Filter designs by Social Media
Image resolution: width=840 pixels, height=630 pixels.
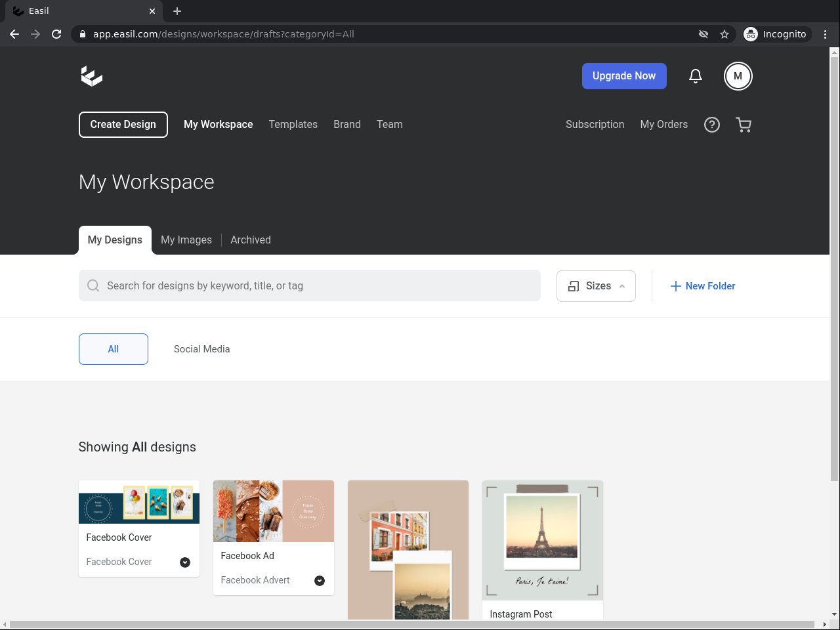click(202, 349)
